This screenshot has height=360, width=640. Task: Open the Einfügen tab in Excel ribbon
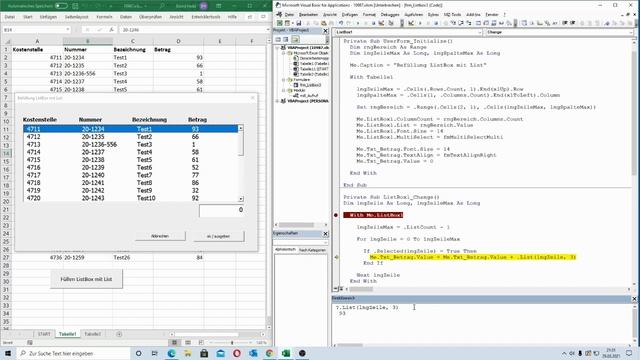48,17
